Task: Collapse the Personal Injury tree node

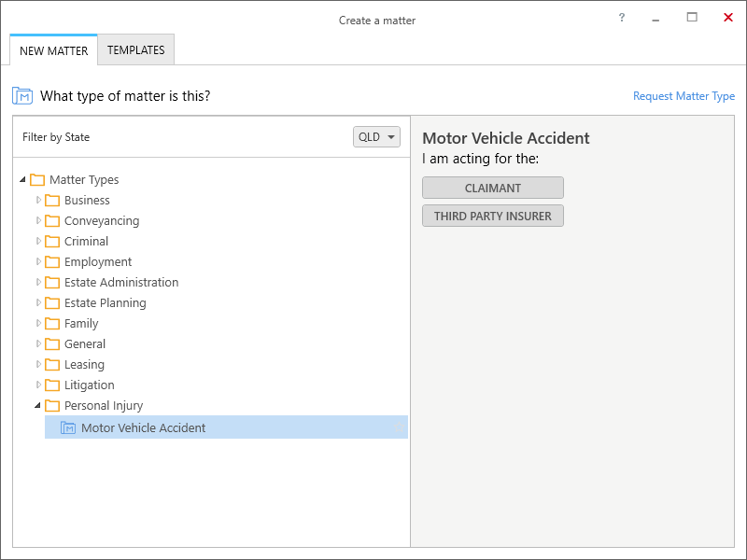Action: [37, 405]
